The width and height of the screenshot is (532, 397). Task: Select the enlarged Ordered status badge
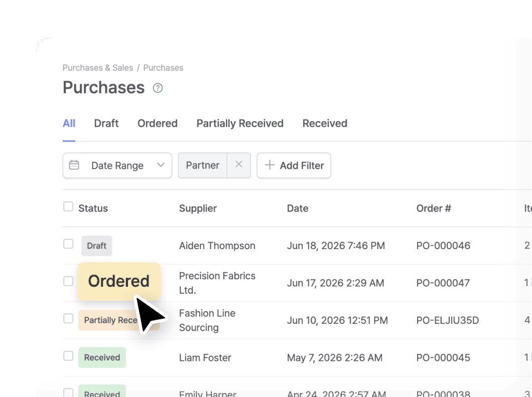(119, 282)
